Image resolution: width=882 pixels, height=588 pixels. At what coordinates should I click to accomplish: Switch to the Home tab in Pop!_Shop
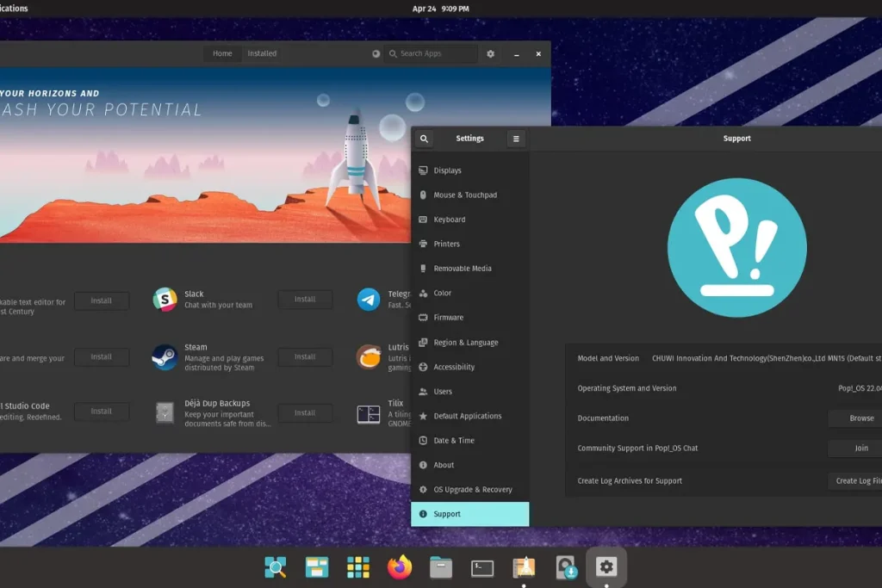click(222, 53)
